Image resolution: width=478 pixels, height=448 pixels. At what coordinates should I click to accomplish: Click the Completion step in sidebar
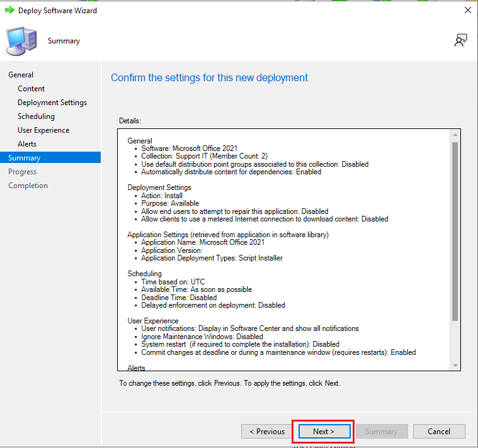pos(28,186)
